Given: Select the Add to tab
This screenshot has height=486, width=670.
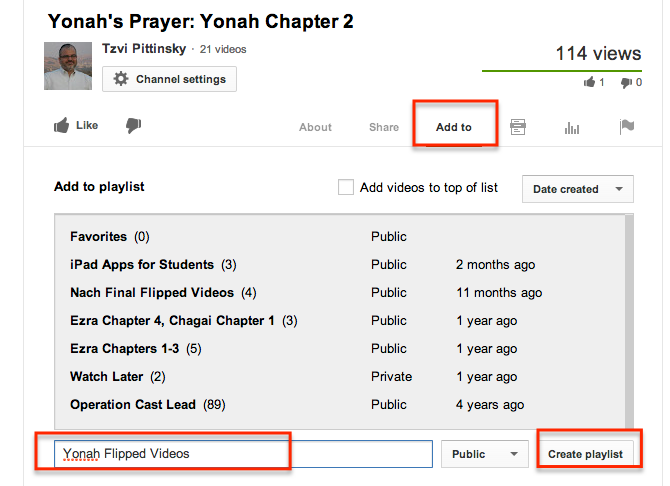Looking at the screenshot, I should click(454, 127).
